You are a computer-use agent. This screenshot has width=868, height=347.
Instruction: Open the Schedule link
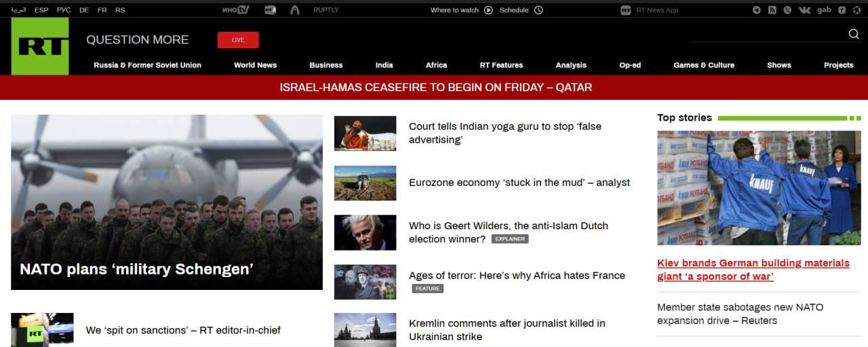(514, 10)
